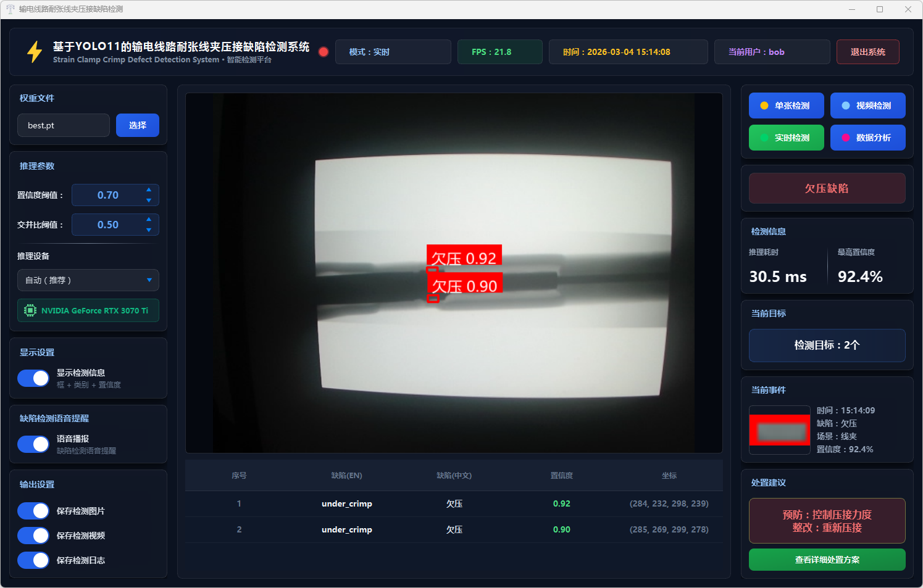Viewport: 923px width, 588px height.
Task: Decrease the confidence threshold using down arrow
Action: 149,201
